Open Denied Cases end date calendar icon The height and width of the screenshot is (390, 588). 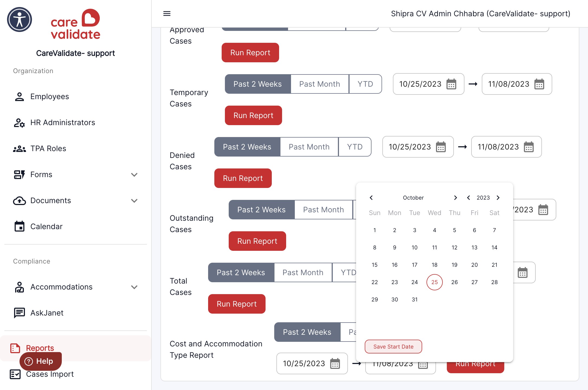[529, 147]
